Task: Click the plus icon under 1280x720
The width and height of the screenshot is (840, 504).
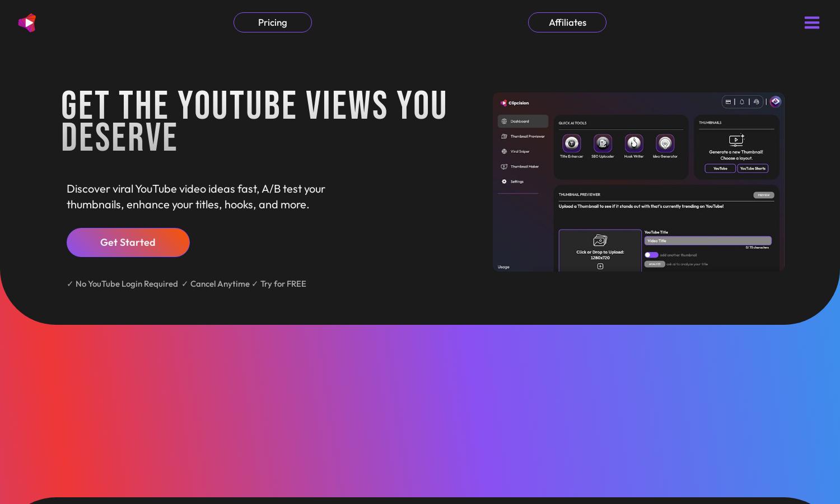Action: coord(600,267)
